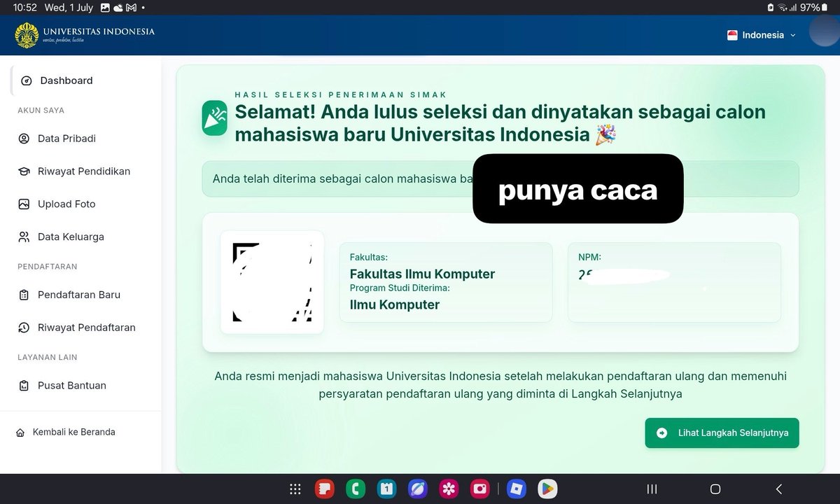Click the Fakultas Ilmu Komputer text
The image size is (840, 504).
[x=422, y=274]
